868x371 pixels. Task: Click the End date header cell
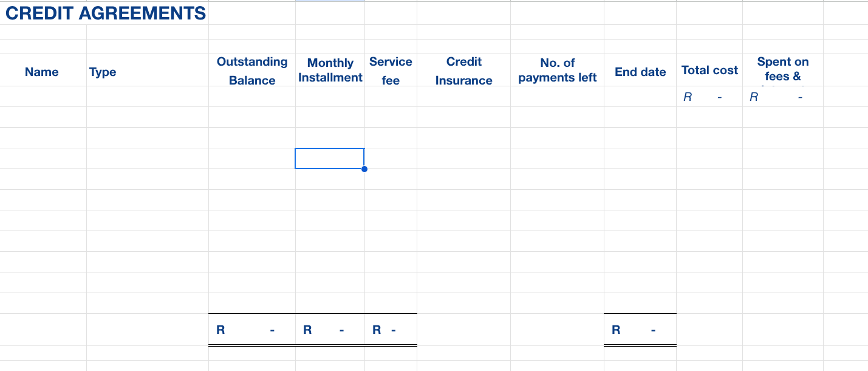tap(640, 71)
